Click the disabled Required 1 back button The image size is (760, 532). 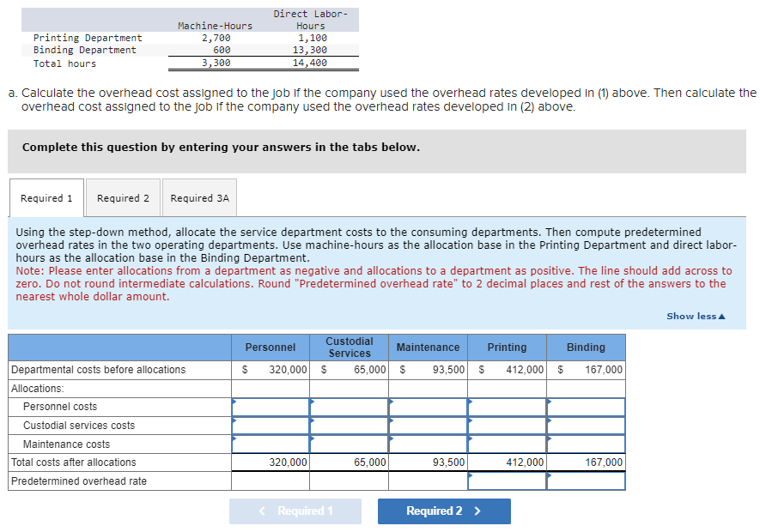(x=295, y=511)
